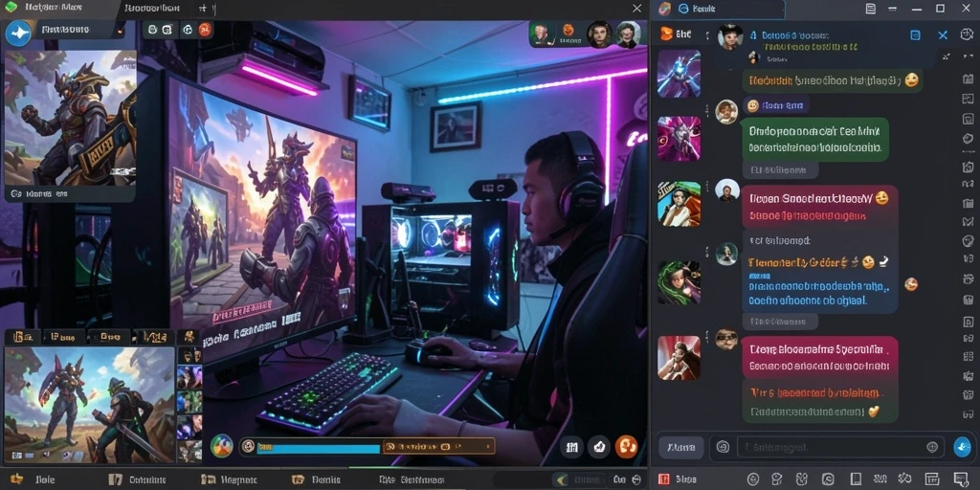Click the round timer icon starting the progress bar
980x490 pixels.
pyautogui.click(x=248, y=447)
